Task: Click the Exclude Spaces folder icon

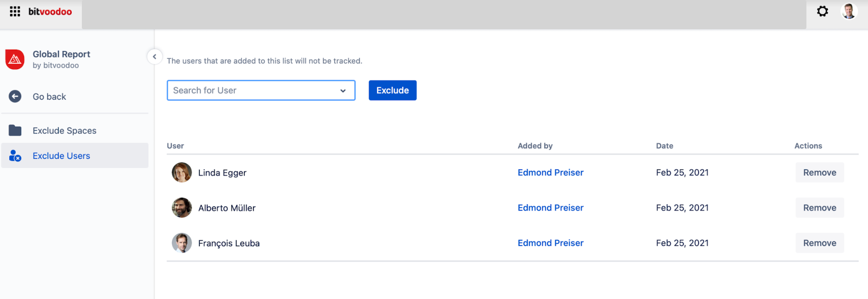Action: pyautogui.click(x=15, y=130)
